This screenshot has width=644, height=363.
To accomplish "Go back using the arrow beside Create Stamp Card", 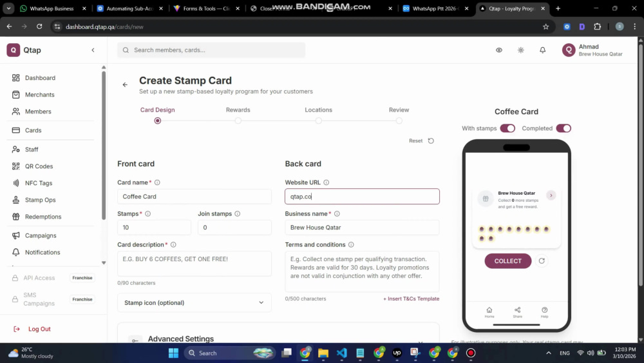I will pos(125,84).
